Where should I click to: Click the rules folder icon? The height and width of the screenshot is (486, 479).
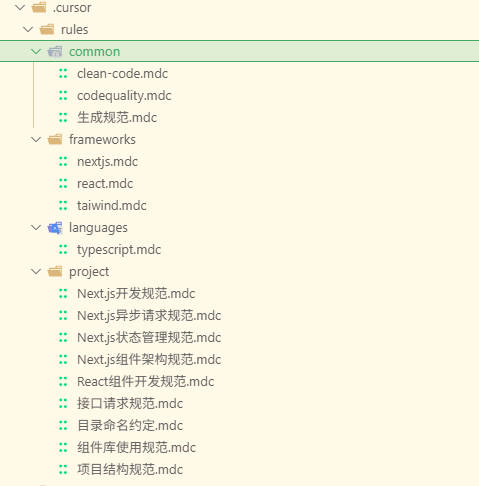point(47,29)
